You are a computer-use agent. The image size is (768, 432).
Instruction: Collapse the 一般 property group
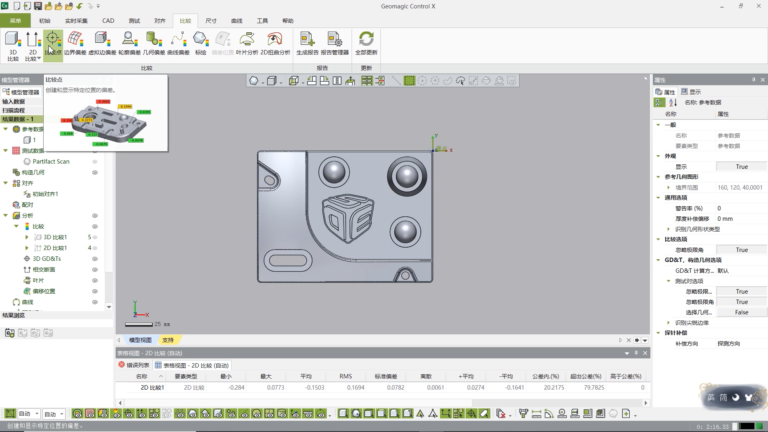pyautogui.click(x=658, y=125)
